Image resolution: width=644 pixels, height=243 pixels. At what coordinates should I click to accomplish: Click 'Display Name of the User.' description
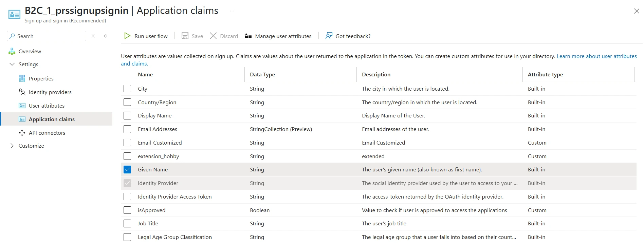[393, 115]
